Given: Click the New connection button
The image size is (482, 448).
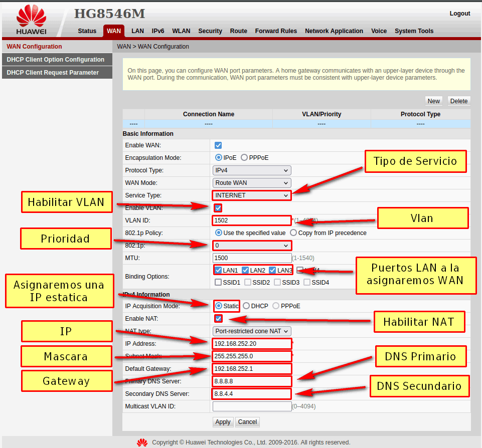Looking at the screenshot, I should (434, 101).
